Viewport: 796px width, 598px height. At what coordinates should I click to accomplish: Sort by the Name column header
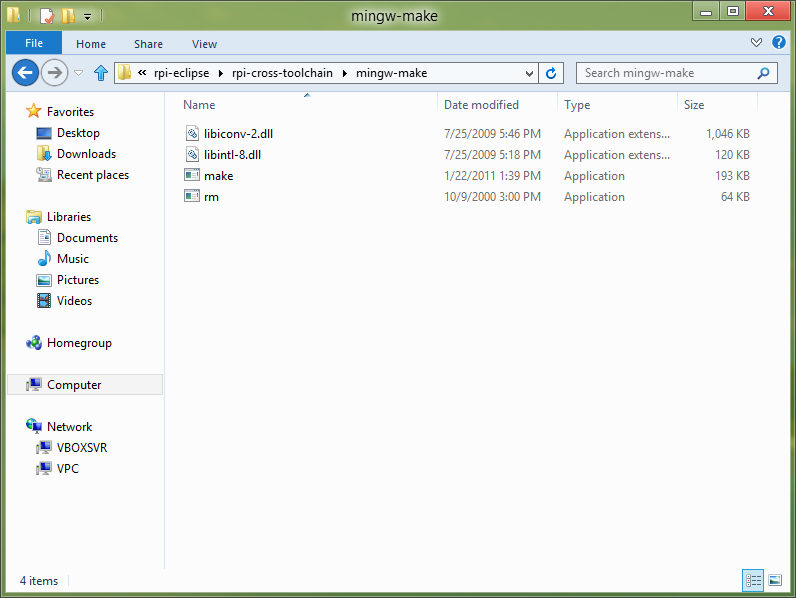click(x=199, y=105)
